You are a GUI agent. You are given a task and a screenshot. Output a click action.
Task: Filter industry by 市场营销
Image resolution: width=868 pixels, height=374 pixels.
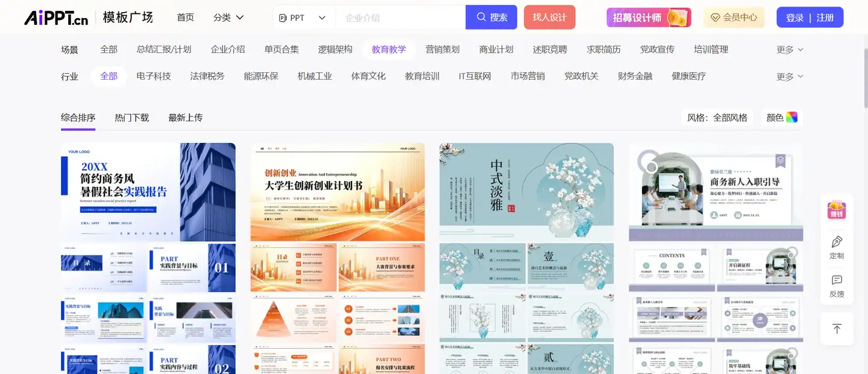[x=527, y=76]
